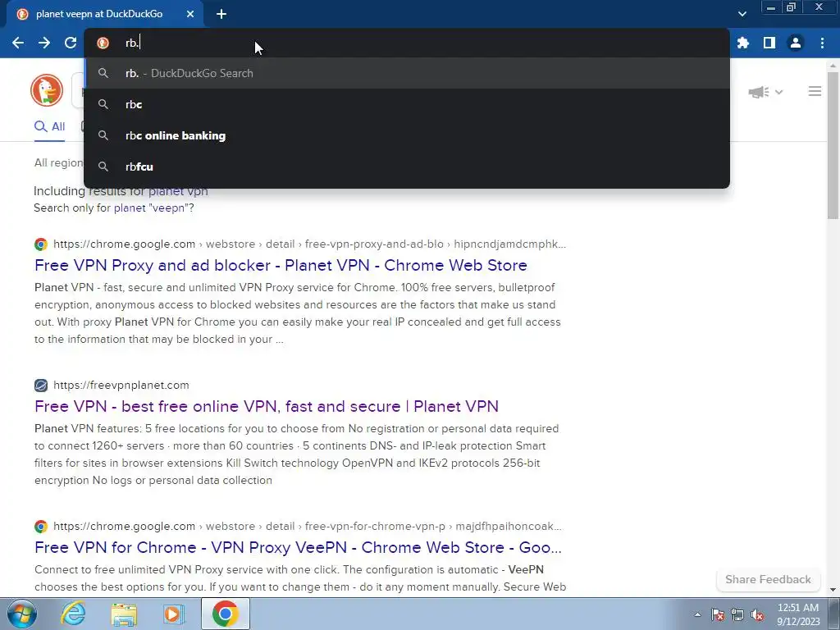
Task: Open Windows Explorer from the taskbar
Action: coord(123,614)
